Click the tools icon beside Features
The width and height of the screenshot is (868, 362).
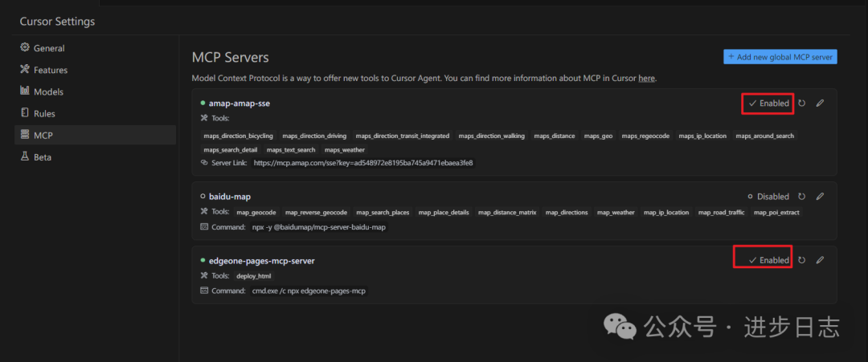24,69
